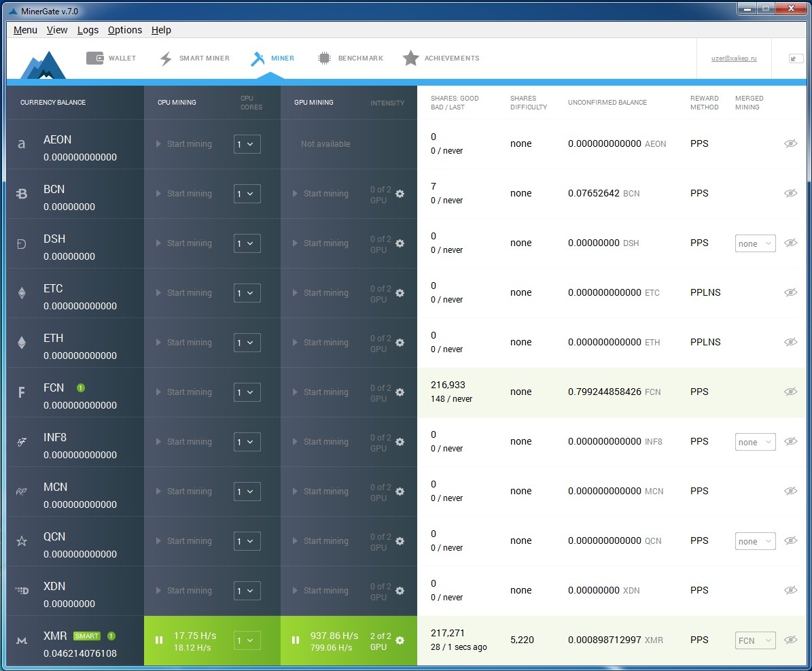Open GPU settings gear for DSH mining
This screenshot has height=671, width=812.
coord(400,243)
